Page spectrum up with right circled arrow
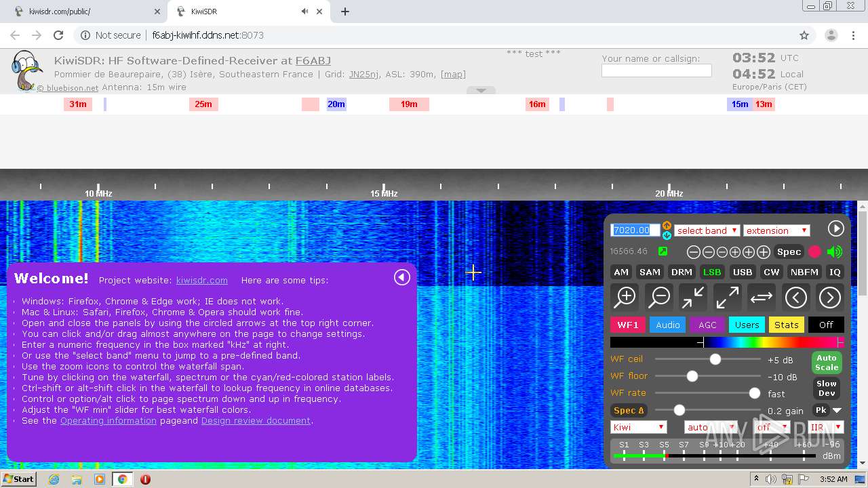The image size is (868, 488). [x=829, y=297]
